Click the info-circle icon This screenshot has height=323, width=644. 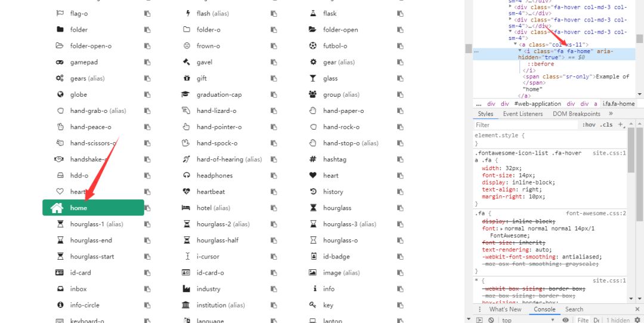[60, 305]
